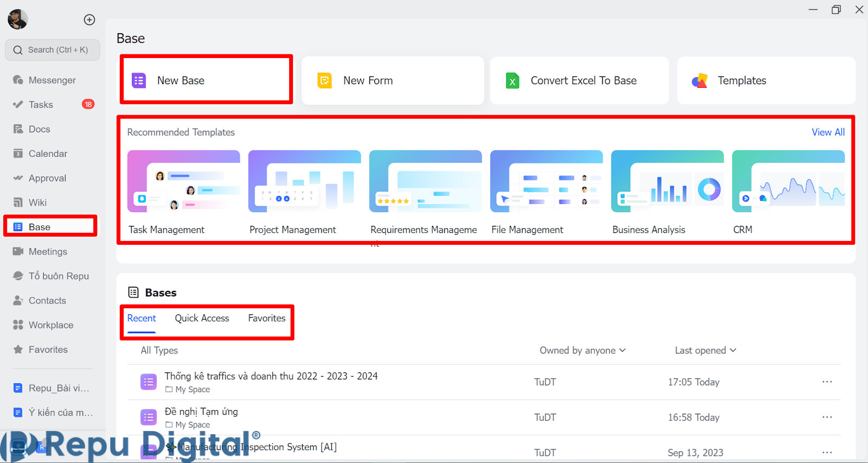
Task: Open Tasks with 18 notifications
Action: [x=41, y=105]
